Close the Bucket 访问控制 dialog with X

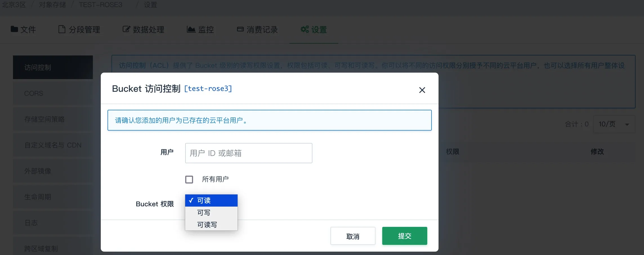point(422,90)
